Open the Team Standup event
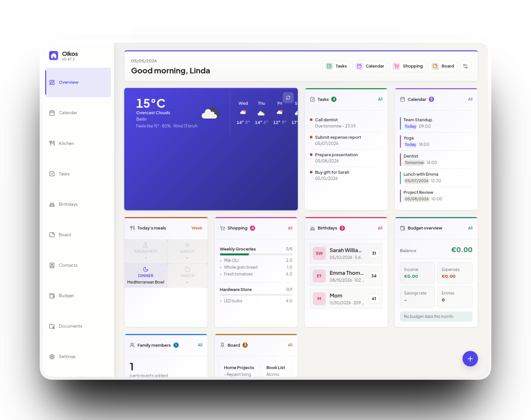The image size is (531, 420). (x=436, y=123)
